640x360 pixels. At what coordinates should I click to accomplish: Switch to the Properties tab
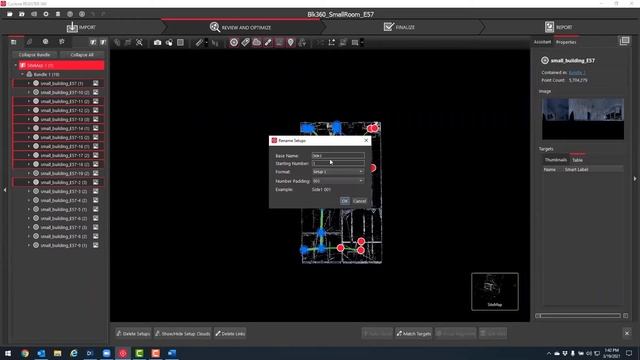[566, 42]
